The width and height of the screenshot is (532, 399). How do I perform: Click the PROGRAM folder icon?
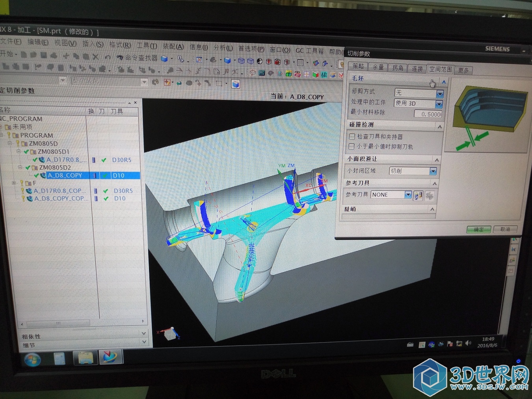16,135
